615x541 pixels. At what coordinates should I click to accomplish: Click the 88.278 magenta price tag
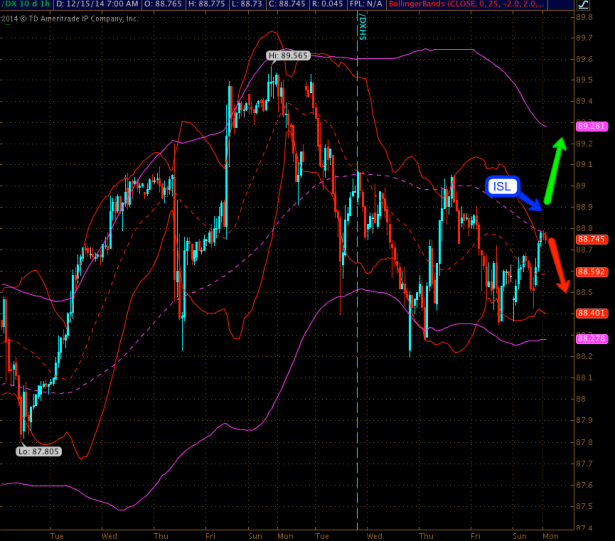(x=591, y=339)
